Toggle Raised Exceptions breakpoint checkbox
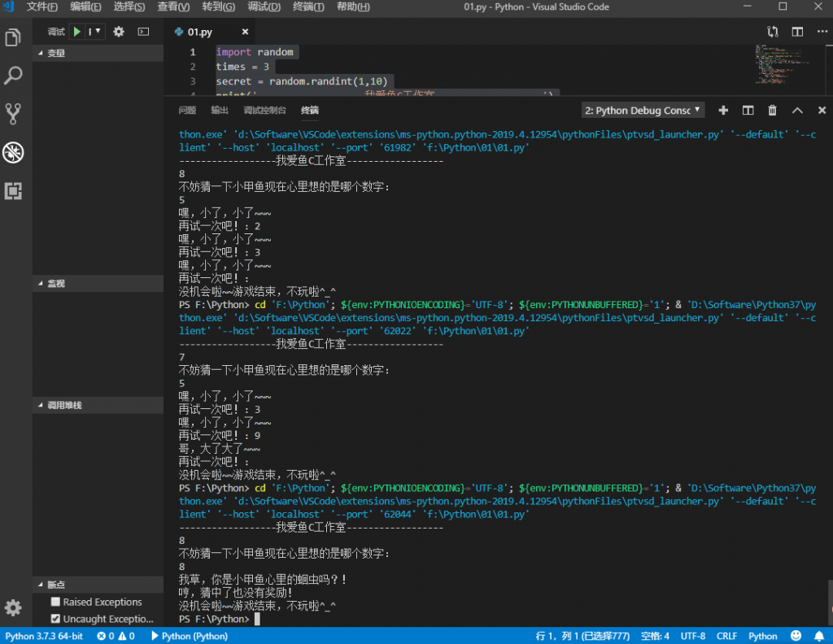This screenshot has height=644, width=833. click(55, 602)
